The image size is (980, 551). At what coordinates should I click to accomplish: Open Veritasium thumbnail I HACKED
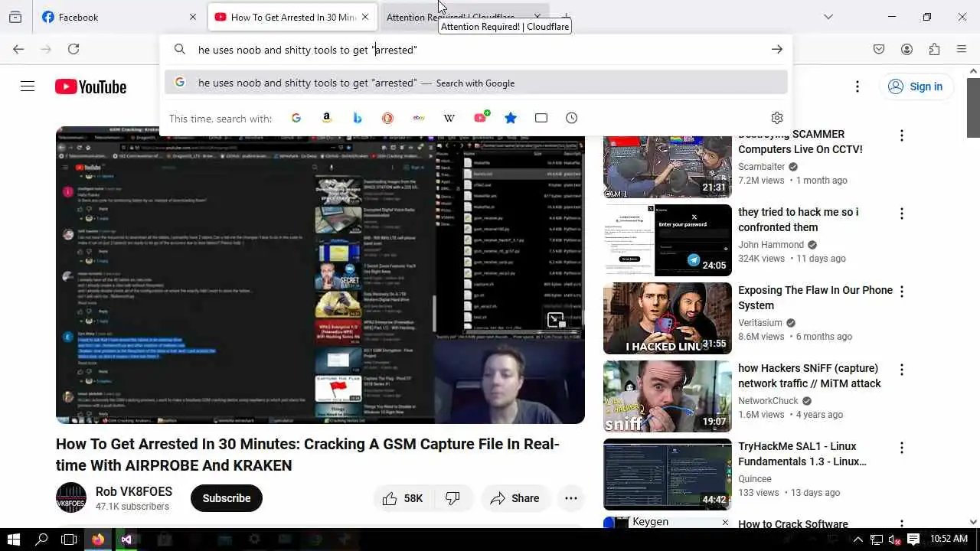coord(668,318)
